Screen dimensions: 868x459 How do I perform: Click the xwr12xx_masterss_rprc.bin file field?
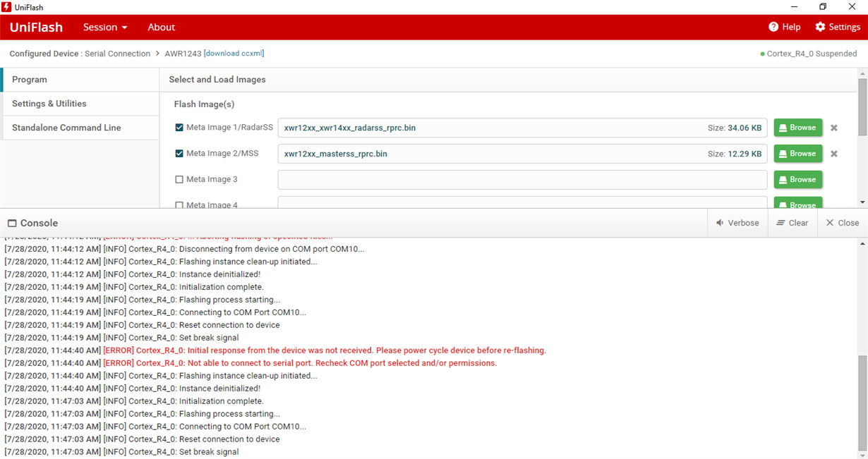coord(522,154)
